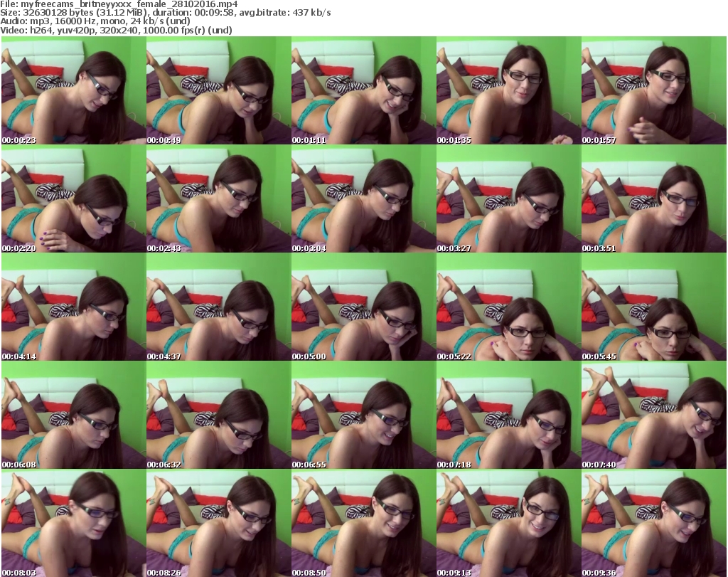Click the 00:05:45 preview thumbnail
The width and height of the screenshot is (728, 577).
click(654, 307)
